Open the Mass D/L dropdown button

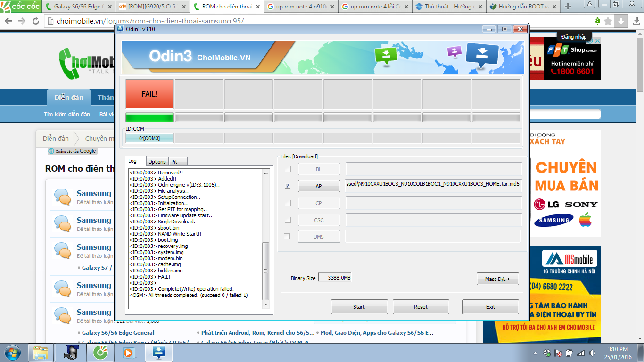(x=497, y=279)
